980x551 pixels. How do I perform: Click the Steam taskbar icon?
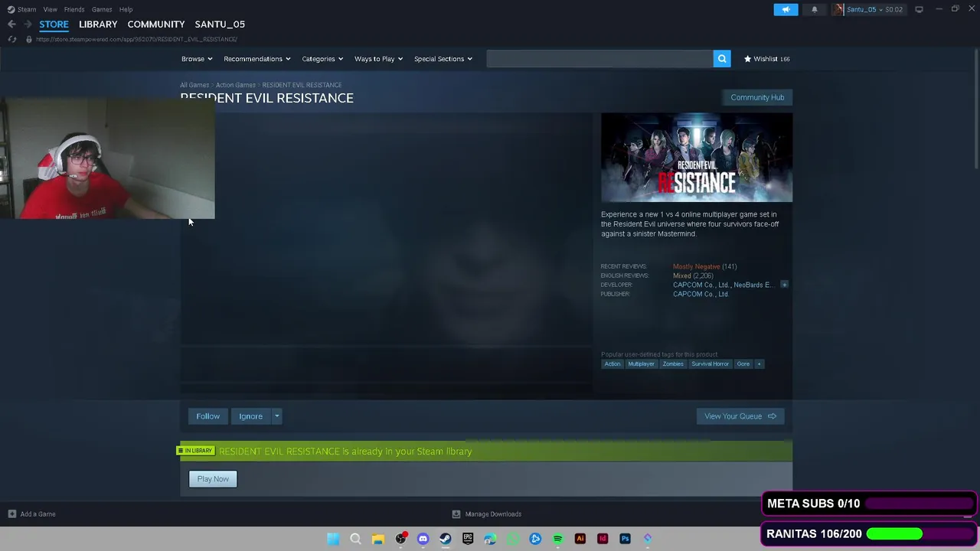tap(445, 539)
